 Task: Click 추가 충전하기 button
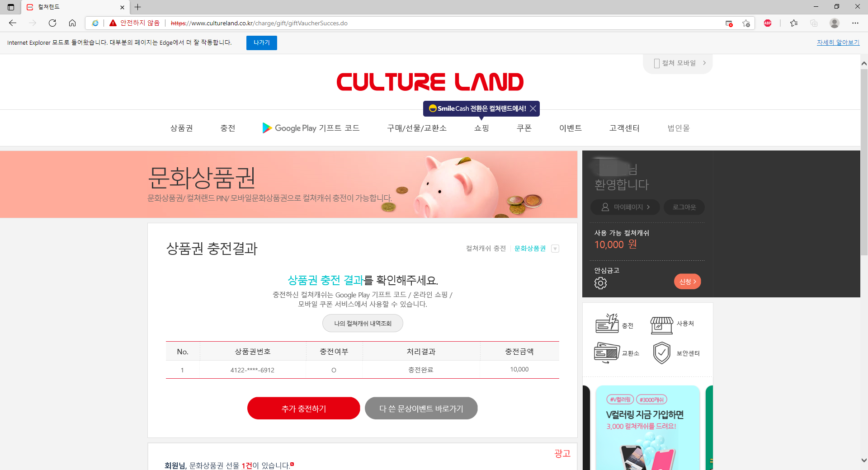click(x=304, y=409)
